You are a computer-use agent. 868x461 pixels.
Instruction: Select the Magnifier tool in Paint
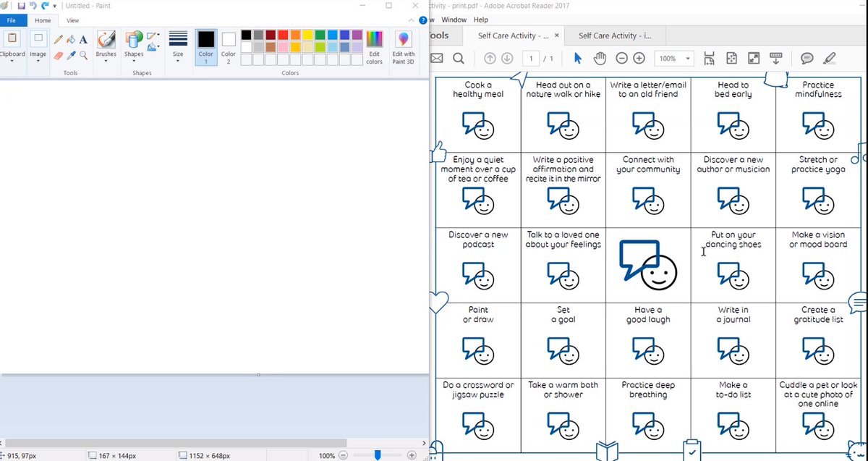coord(83,54)
